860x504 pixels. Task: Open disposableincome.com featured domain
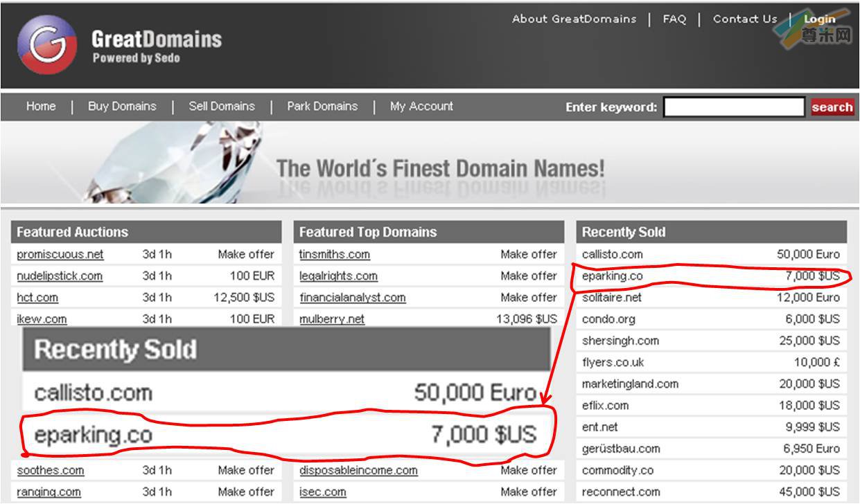(x=358, y=471)
